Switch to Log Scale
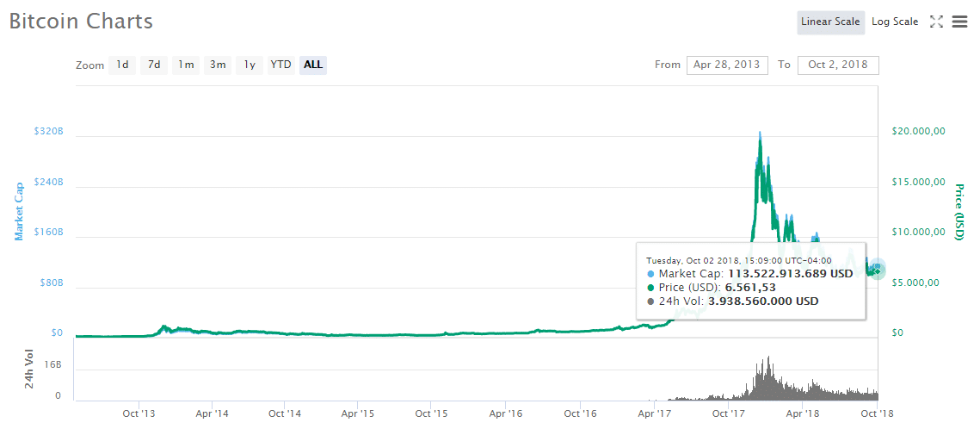980x435 pixels. coord(894,22)
